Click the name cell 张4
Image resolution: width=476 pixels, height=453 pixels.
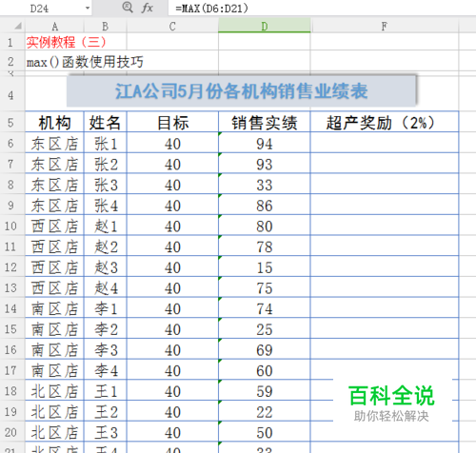(106, 206)
